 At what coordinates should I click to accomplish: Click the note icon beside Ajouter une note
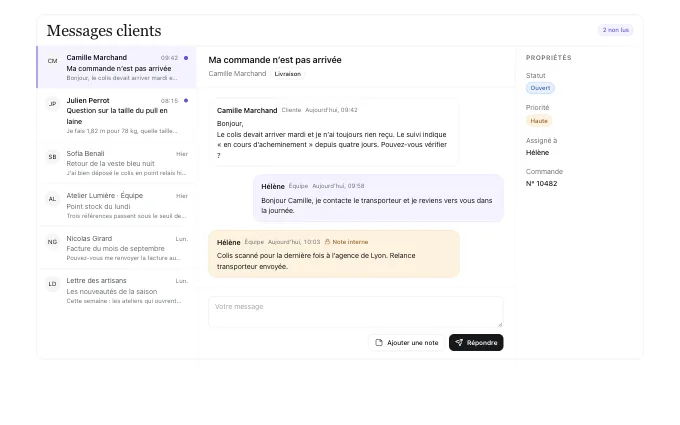click(x=379, y=343)
